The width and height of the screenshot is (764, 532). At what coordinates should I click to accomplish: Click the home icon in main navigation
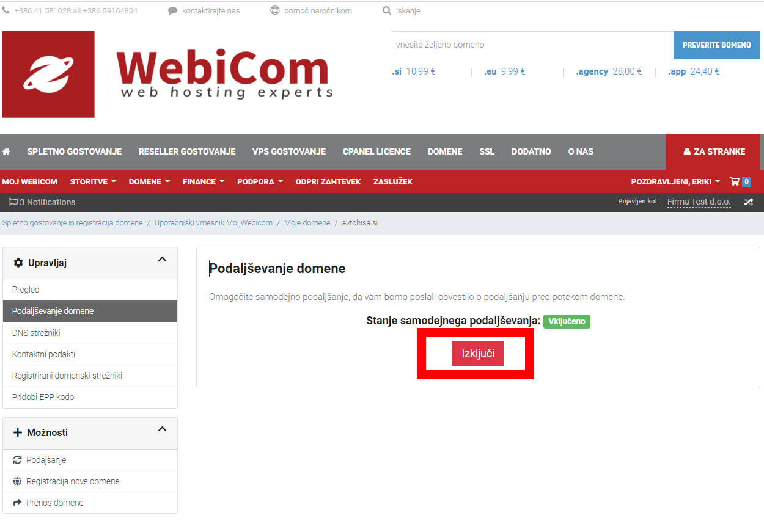click(6, 151)
